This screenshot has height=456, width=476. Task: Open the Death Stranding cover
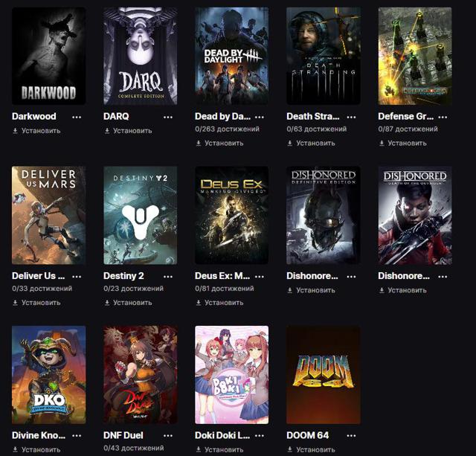click(324, 57)
